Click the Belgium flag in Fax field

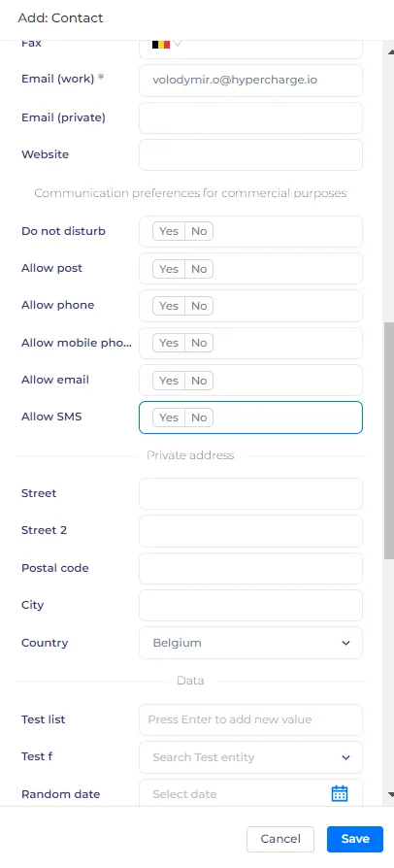pyautogui.click(x=161, y=44)
